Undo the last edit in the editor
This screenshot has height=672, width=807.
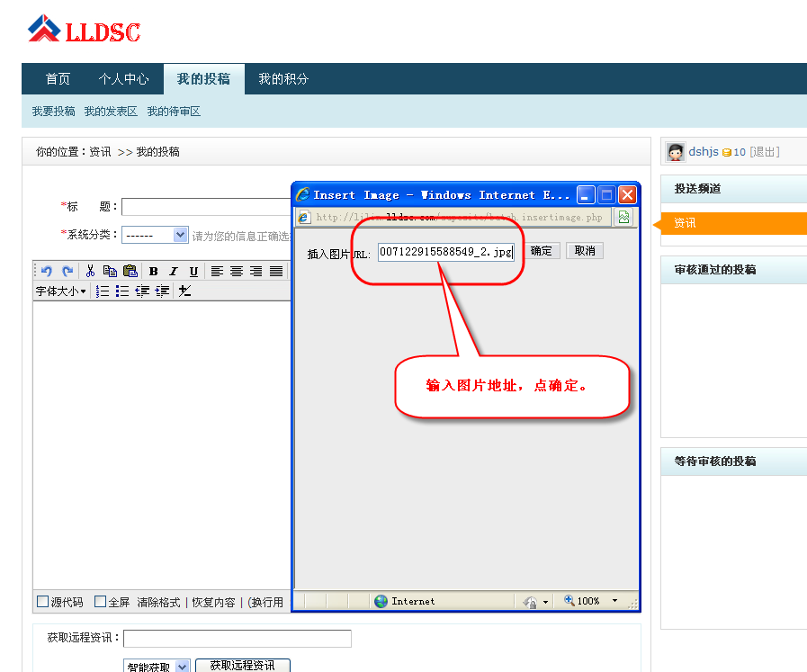coord(45,271)
